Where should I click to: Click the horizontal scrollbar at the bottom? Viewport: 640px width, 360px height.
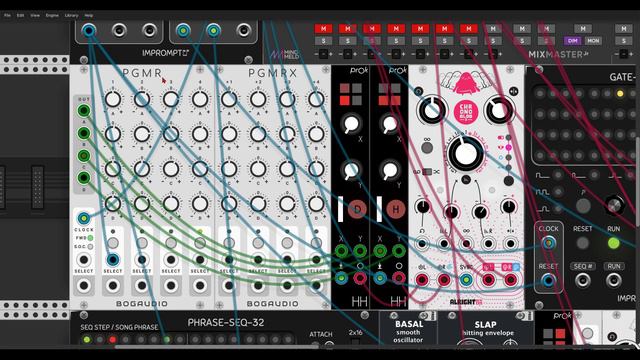click(216, 347)
